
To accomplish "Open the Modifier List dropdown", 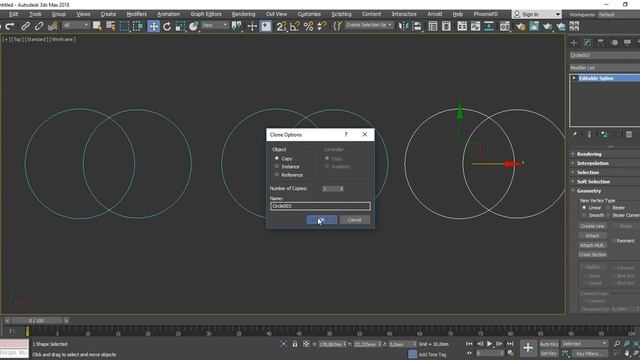I will pos(605,68).
